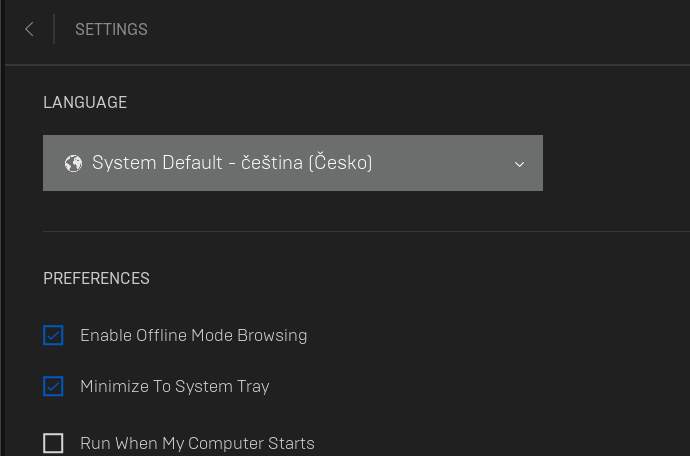Uncheck the Enable Offline Mode Browsing checkbox
This screenshot has height=456, width=690.
point(53,335)
